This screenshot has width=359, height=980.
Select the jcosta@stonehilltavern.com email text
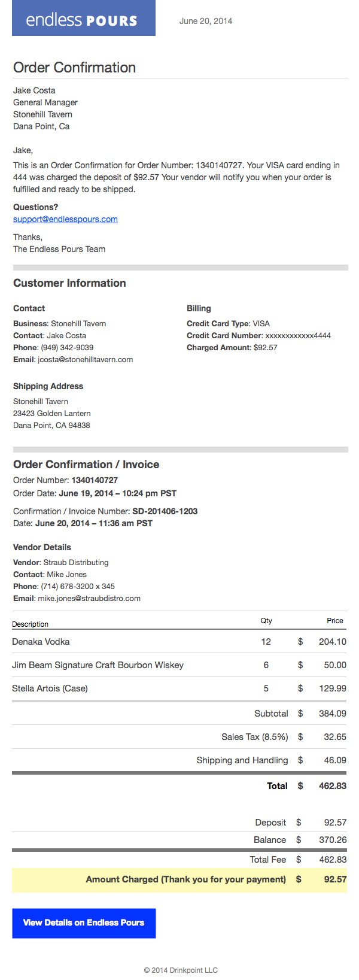86,360
